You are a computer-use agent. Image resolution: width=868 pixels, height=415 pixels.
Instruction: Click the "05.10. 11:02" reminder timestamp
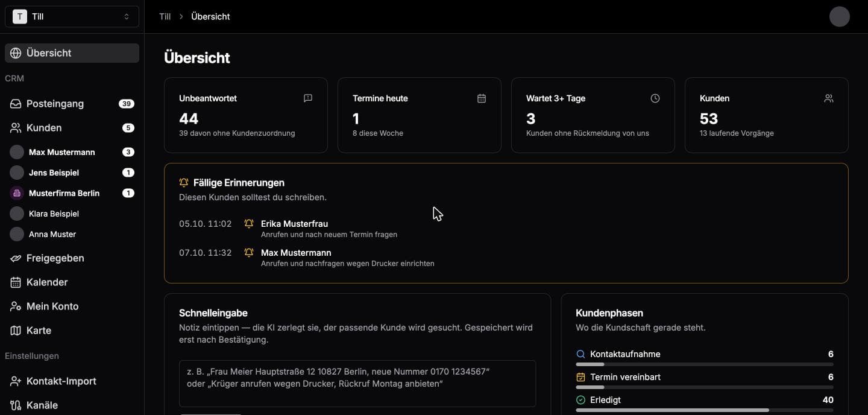[x=205, y=224]
